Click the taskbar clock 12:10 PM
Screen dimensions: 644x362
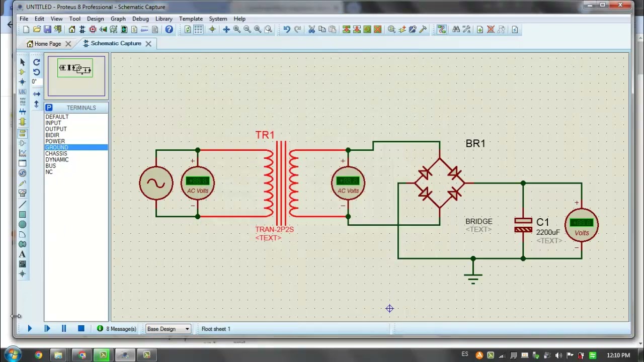tap(618, 355)
